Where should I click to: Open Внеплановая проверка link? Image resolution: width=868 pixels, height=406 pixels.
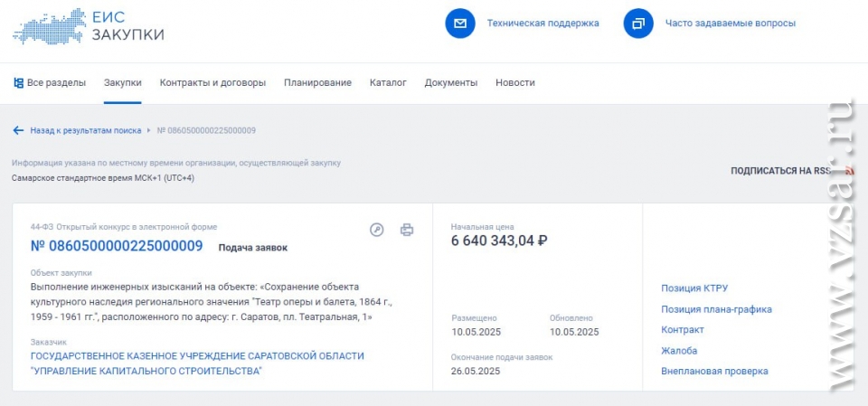714,372
